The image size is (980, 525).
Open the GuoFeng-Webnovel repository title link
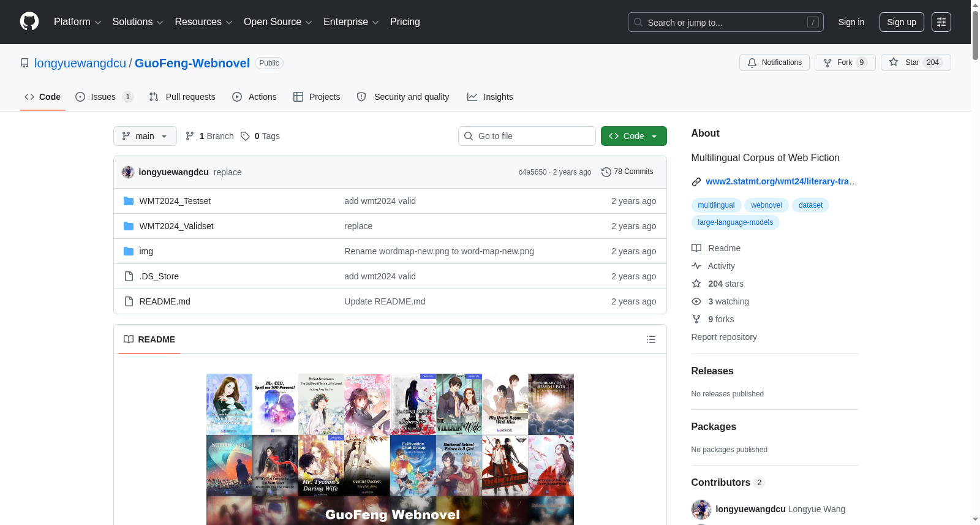tap(192, 63)
